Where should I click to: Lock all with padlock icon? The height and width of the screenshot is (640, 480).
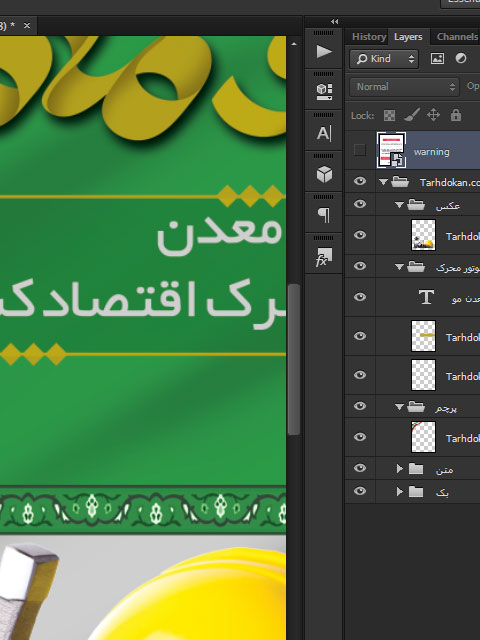point(456,115)
